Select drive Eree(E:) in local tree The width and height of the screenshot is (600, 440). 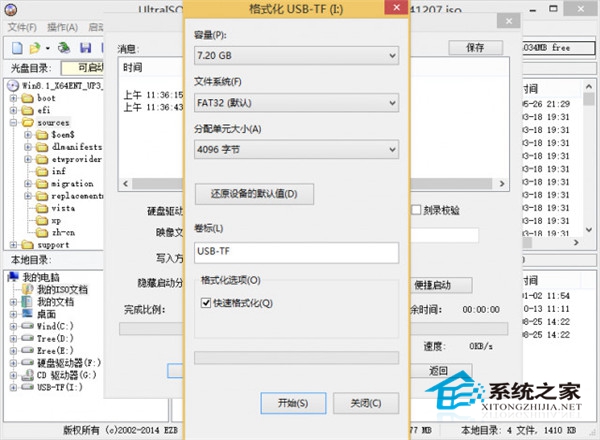tap(55, 351)
